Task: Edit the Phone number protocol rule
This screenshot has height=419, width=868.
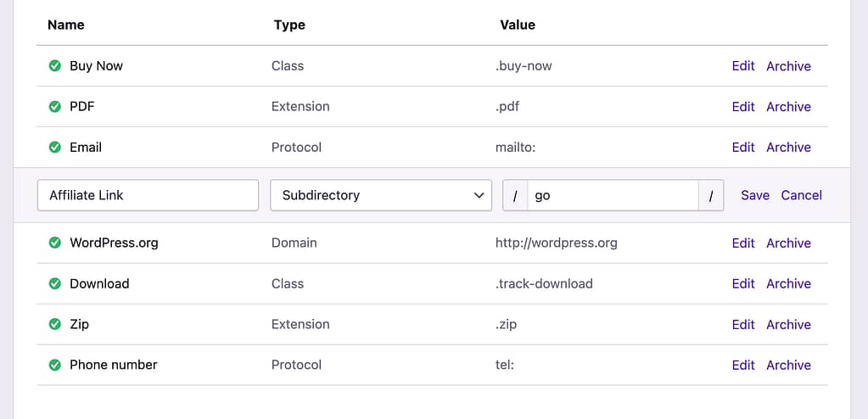Action: 743,366
